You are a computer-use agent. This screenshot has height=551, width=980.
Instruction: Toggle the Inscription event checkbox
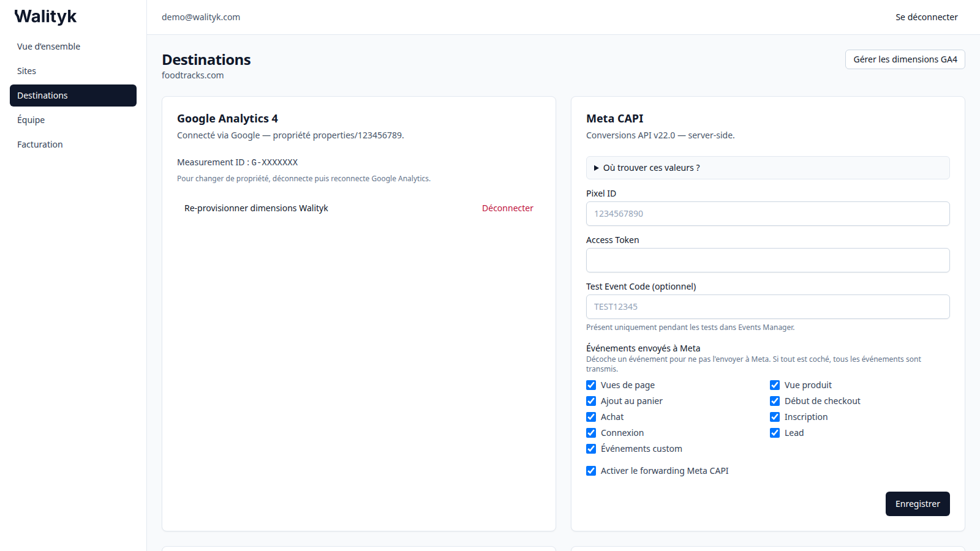775,417
